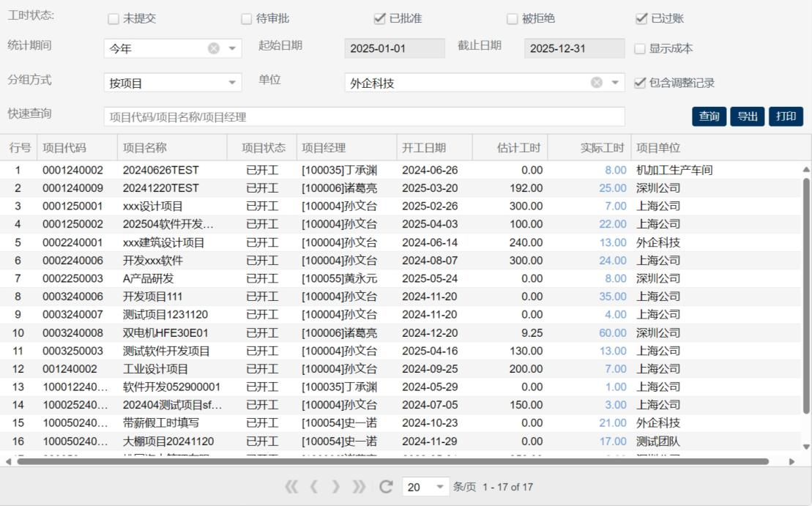Jump to the last page using the double-right arrow
The width and height of the screenshot is (812, 506).
click(x=359, y=487)
